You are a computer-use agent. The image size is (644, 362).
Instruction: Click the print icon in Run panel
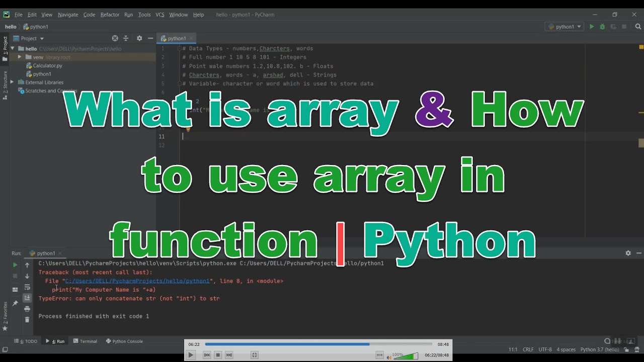27,309
